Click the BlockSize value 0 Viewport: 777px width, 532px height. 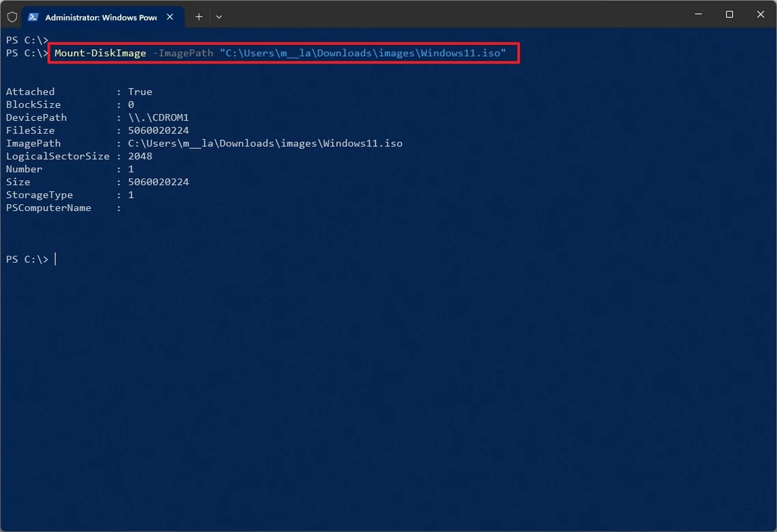point(131,104)
